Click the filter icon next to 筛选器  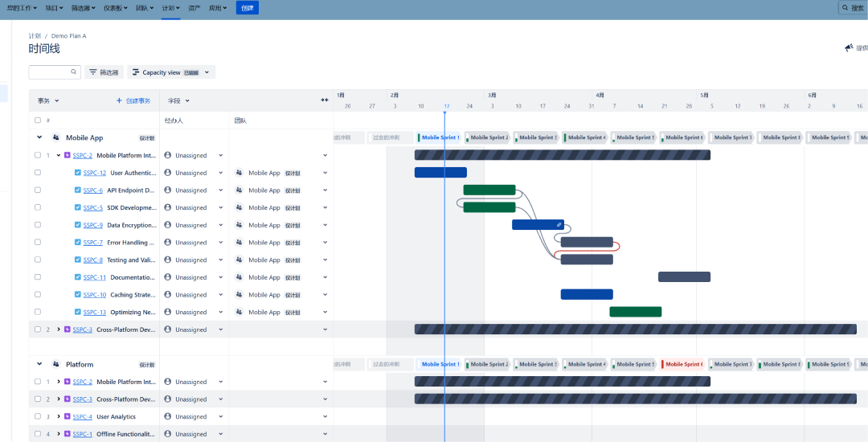click(x=93, y=72)
